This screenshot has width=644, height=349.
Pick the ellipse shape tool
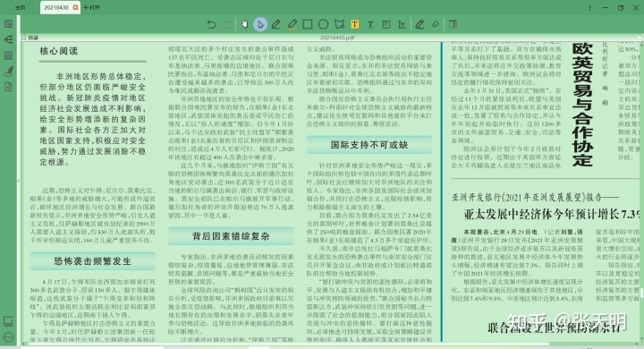click(323, 25)
